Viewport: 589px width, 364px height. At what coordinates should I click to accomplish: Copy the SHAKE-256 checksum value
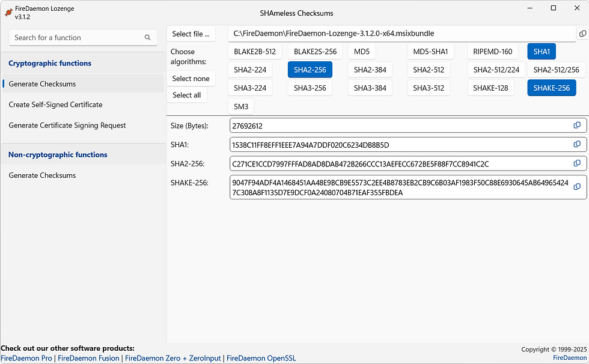[x=578, y=187]
